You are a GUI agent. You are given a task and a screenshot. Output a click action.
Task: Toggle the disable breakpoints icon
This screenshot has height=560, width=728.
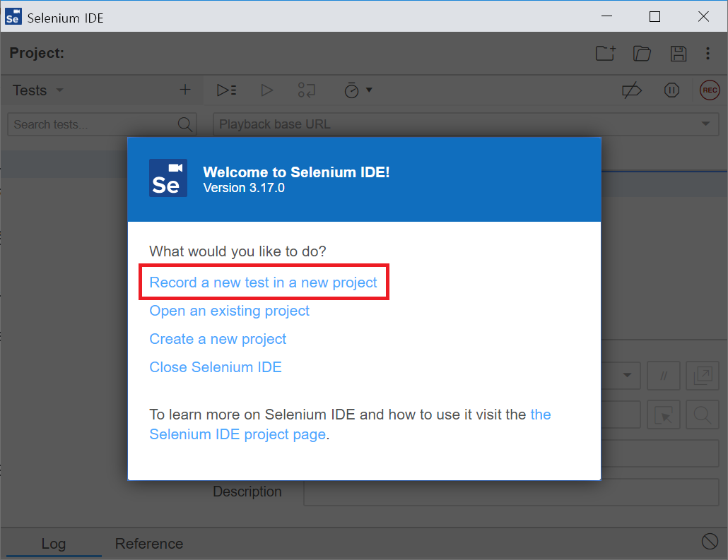coord(631,90)
